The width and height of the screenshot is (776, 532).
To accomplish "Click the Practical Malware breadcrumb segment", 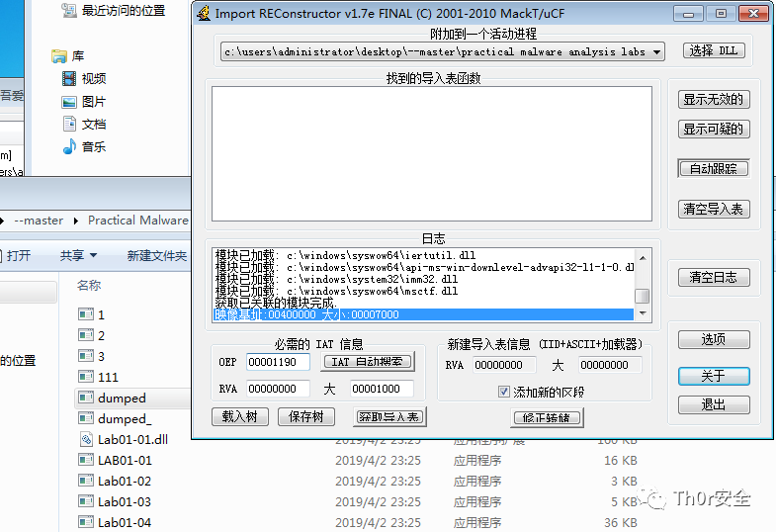I will (138, 221).
